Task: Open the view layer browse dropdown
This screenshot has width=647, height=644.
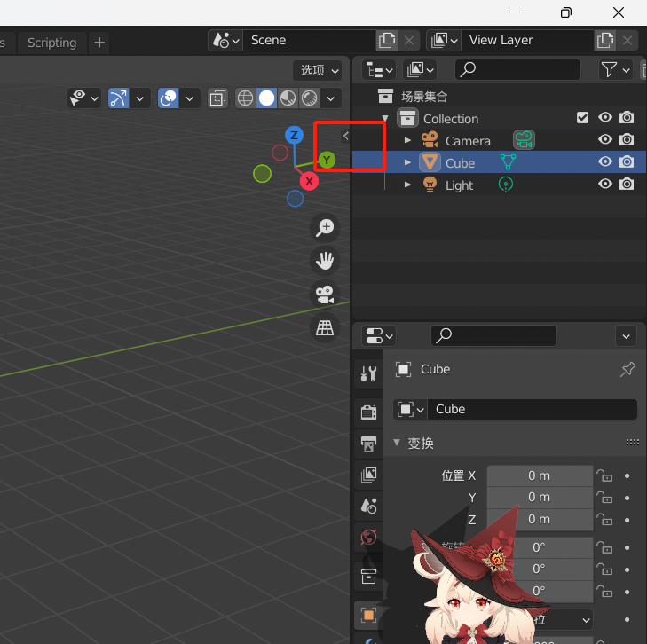Action: [444, 41]
